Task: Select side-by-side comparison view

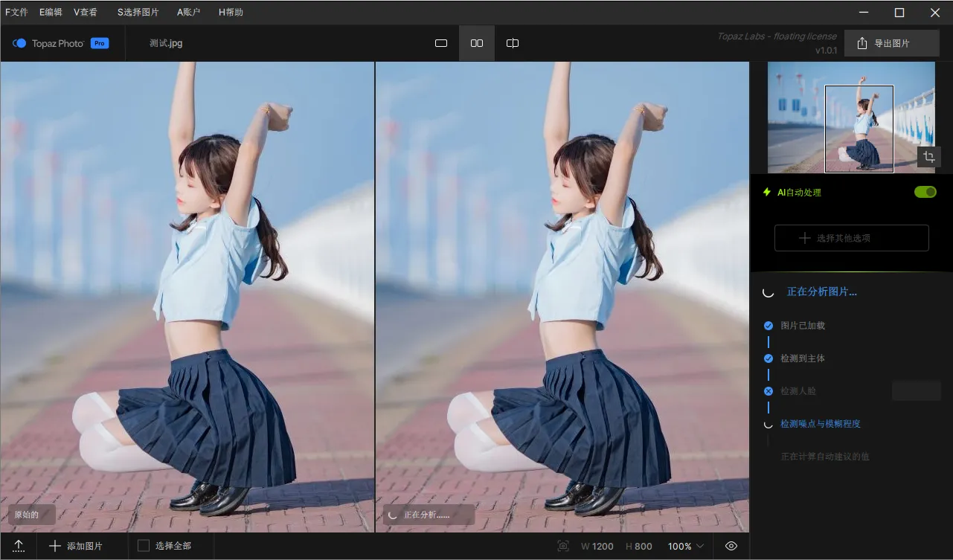Action: [x=477, y=43]
